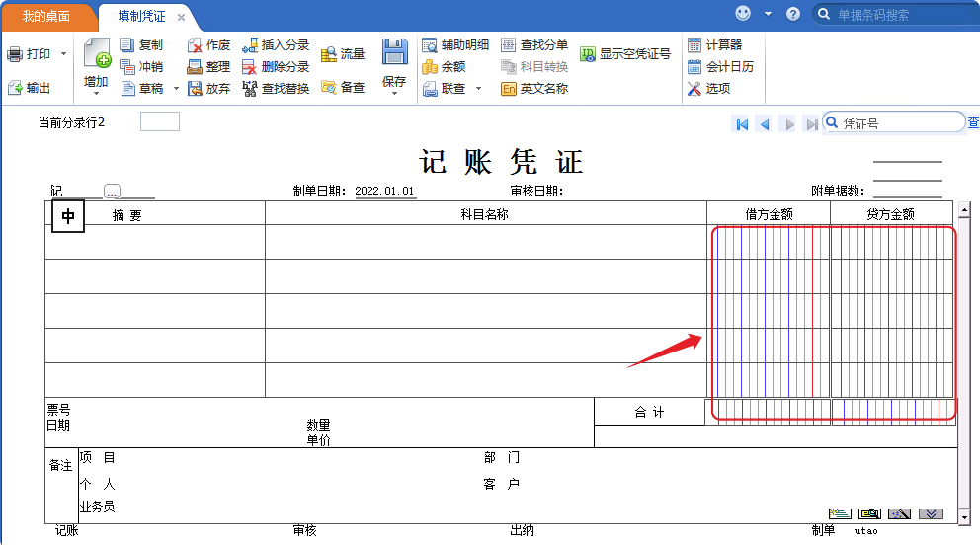Expand the Draft (草稿) dropdown arrow
Screen dimensions: 980x548
[x=176, y=89]
